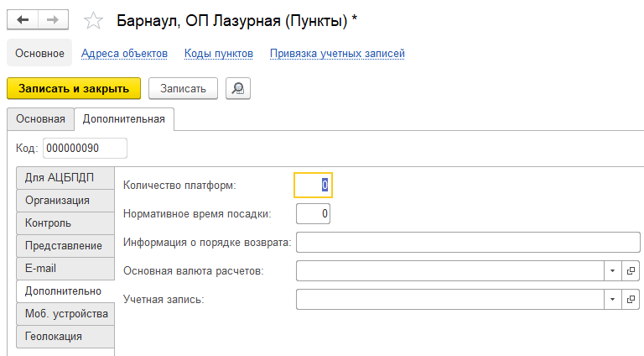Add page to favorites with star icon
Viewport: 644px width, 356px height.
95,21
